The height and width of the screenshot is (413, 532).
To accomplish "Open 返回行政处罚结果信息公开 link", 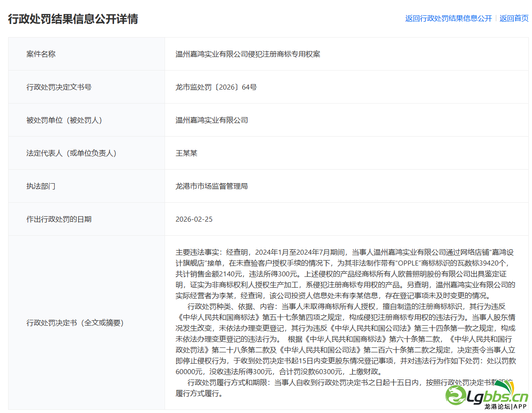I will 448,18.
